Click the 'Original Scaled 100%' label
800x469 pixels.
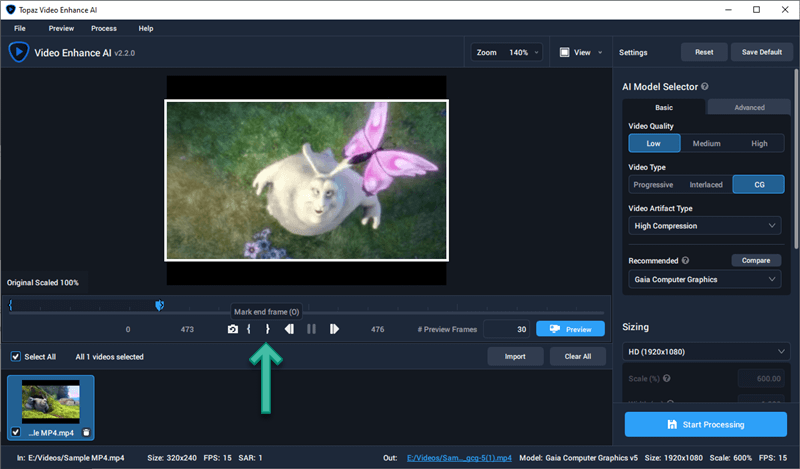pyautogui.click(x=43, y=282)
